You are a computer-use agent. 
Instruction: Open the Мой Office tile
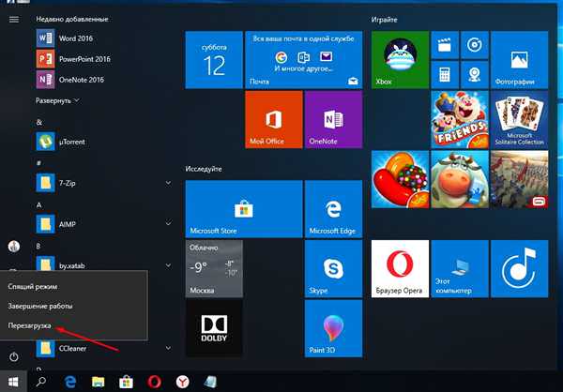click(x=274, y=119)
